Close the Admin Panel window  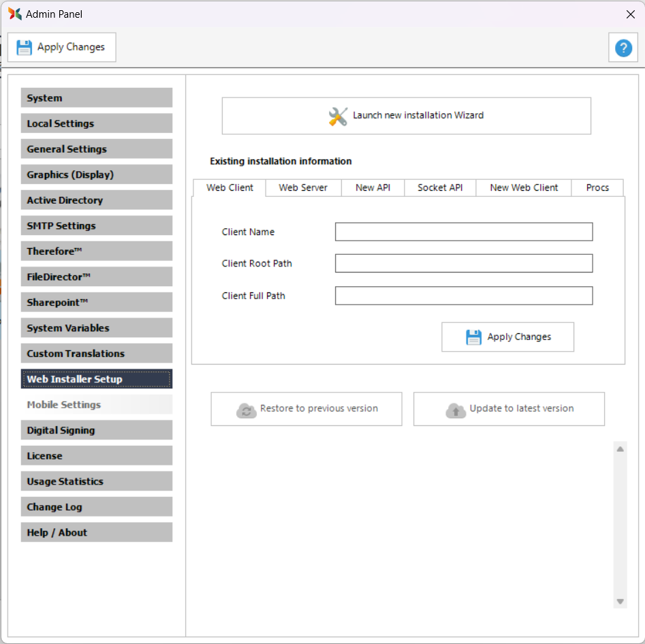[630, 14]
